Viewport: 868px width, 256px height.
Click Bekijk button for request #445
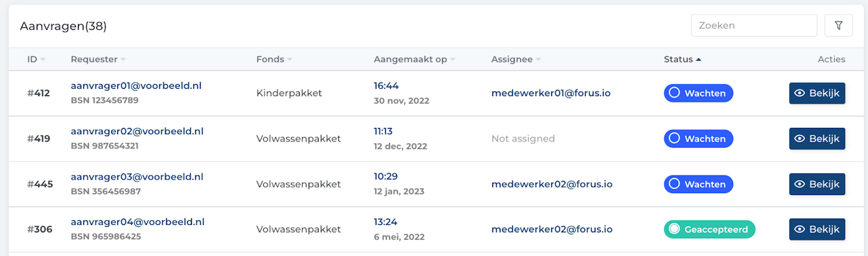pos(817,184)
